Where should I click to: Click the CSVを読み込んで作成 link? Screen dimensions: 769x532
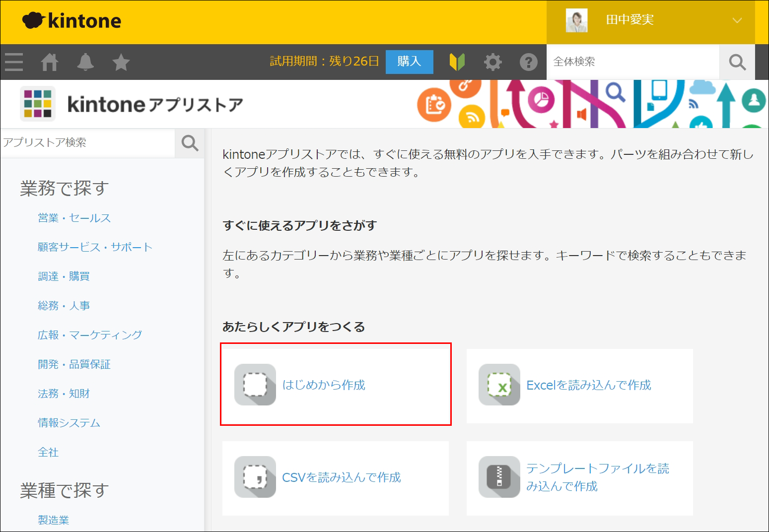(342, 477)
